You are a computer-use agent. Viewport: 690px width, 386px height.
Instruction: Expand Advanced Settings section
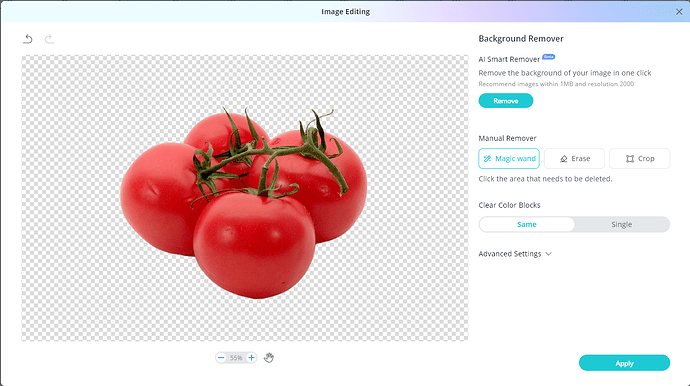point(515,254)
